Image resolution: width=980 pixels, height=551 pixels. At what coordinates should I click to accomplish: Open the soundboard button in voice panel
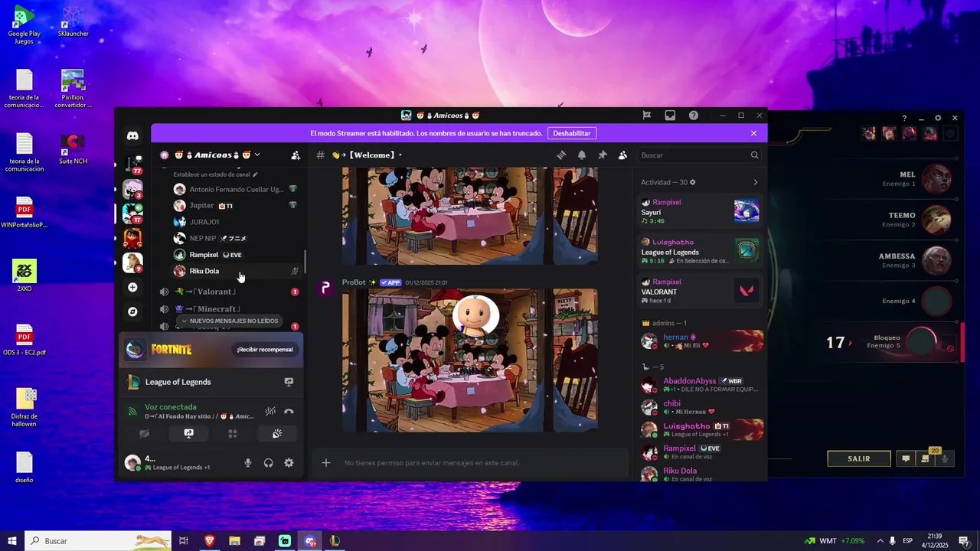[x=277, y=433]
